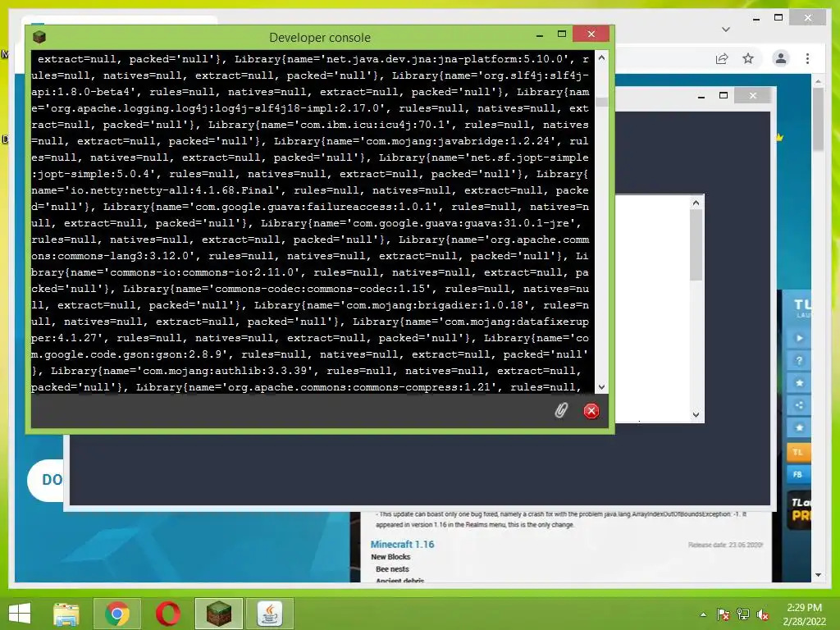Viewport: 840px width, 630px height.
Task: Click the blue FB button in sidebar
Action: point(798,474)
